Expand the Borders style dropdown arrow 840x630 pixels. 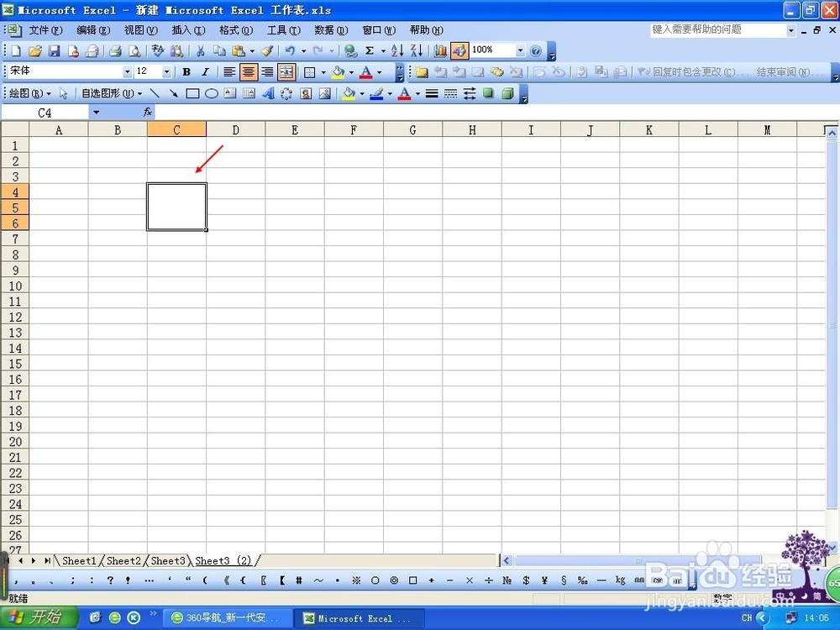pos(323,71)
